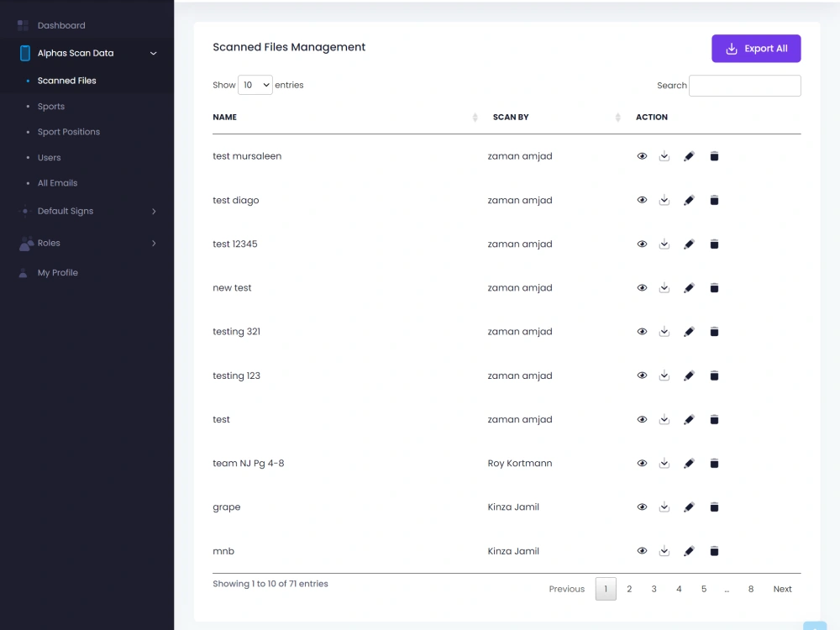Download the testing 321 file
The width and height of the screenshot is (840, 630).
point(664,332)
